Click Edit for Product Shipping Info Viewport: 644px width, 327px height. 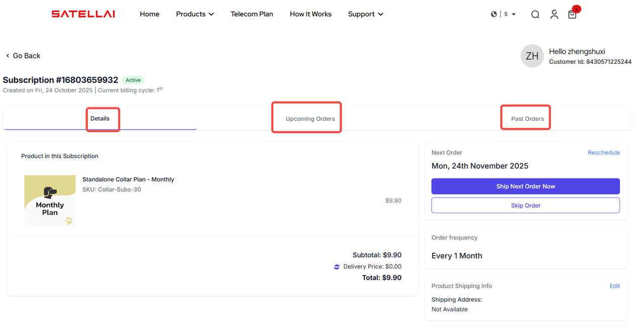point(615,286)
